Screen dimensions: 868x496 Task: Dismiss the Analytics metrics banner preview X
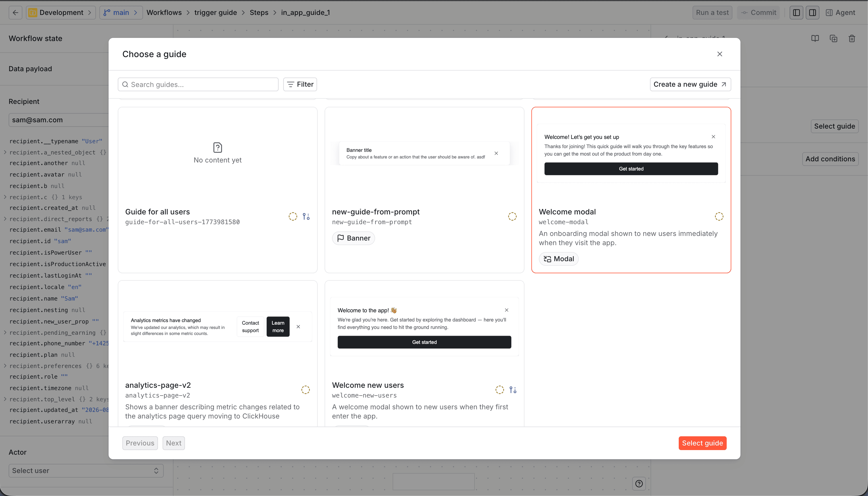pyautogui.click(x=298, y=327)
